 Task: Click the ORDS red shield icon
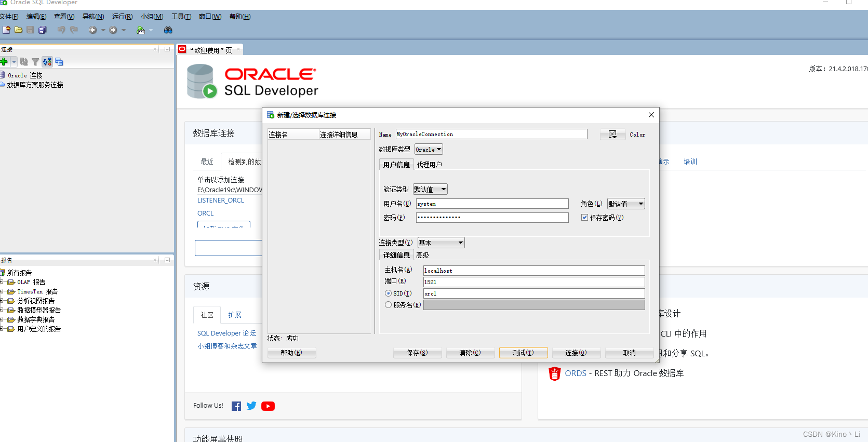[x=555, y=373]
